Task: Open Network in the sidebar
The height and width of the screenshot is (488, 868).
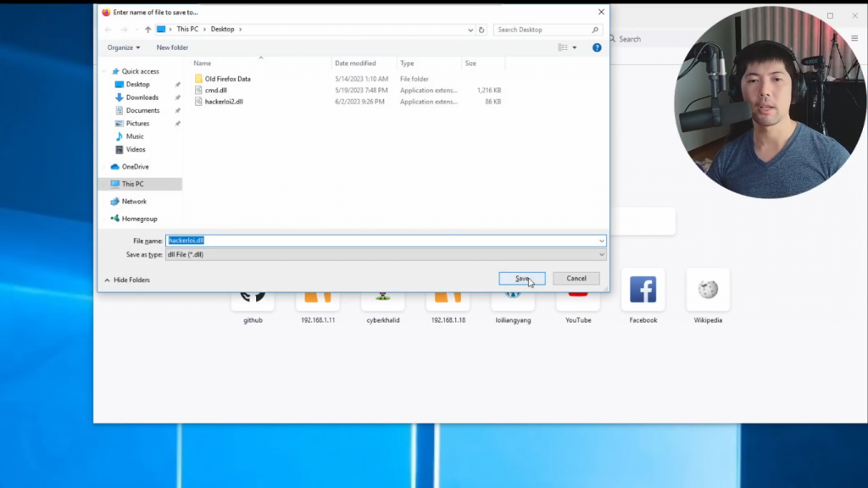Action: [x=134, y=202]
